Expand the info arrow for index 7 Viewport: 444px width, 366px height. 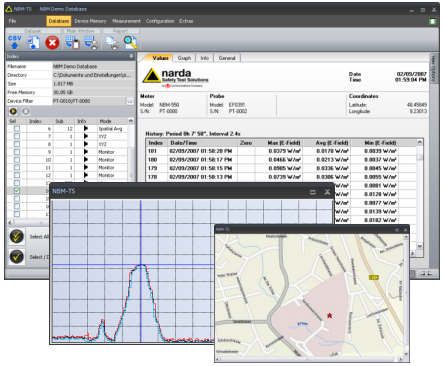click(x=86, y=136)
